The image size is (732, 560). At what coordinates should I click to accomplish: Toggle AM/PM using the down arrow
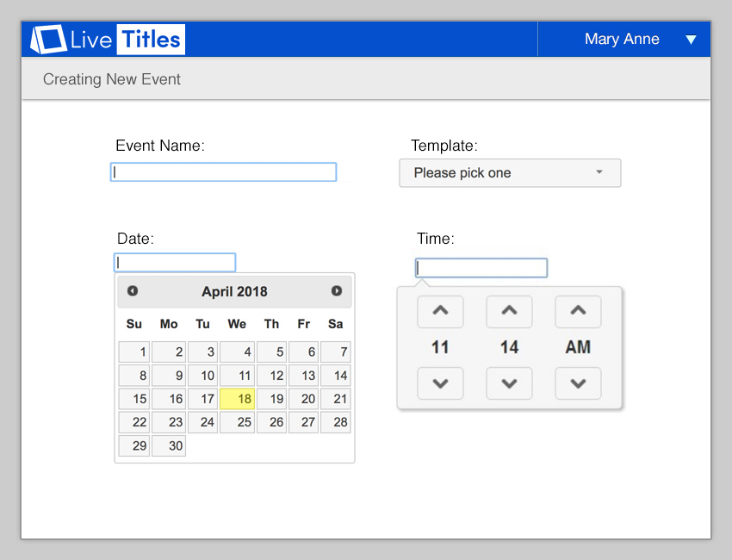pyautogui.click(x=578, y=383)
